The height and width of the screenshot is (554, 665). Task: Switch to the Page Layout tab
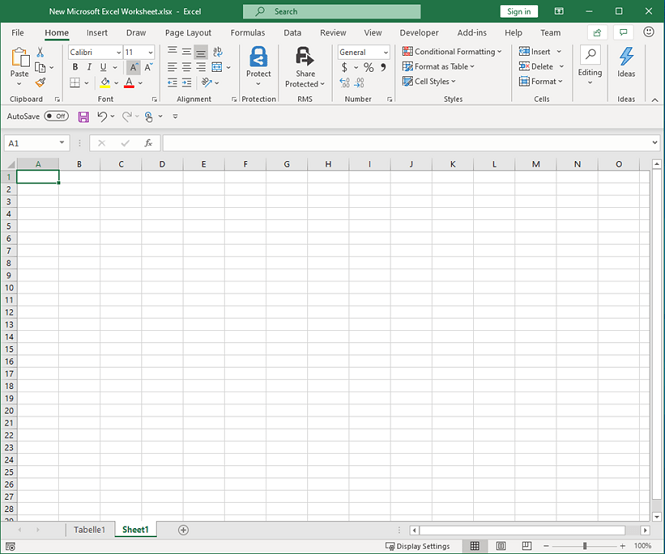click(188, 33)
